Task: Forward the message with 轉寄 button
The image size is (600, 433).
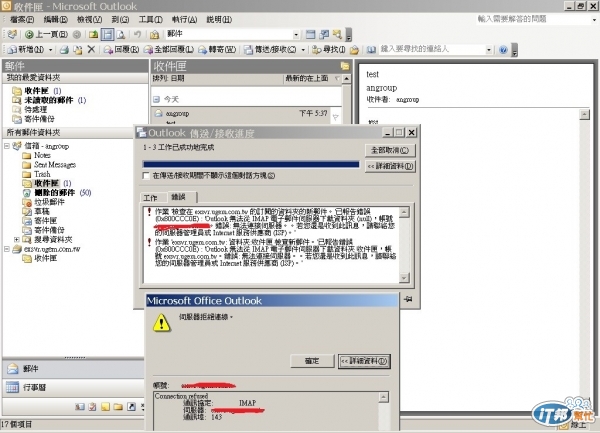Action: pos(217,50)
